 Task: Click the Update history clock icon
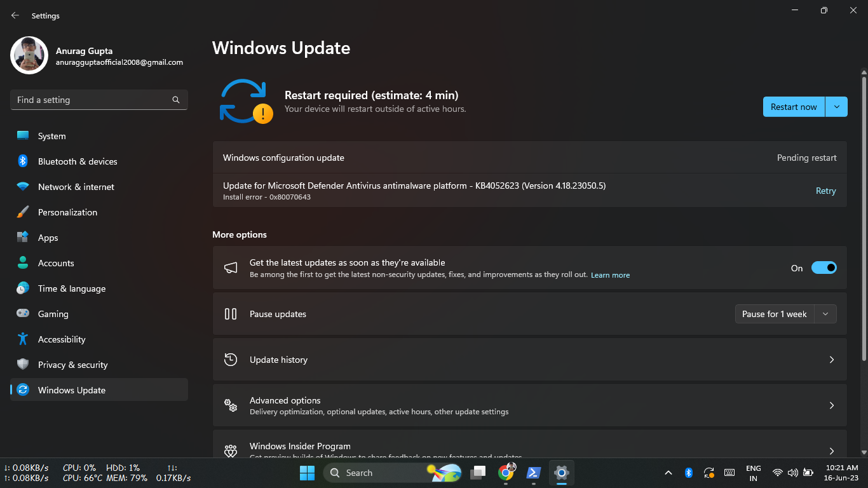click(231, 360)
